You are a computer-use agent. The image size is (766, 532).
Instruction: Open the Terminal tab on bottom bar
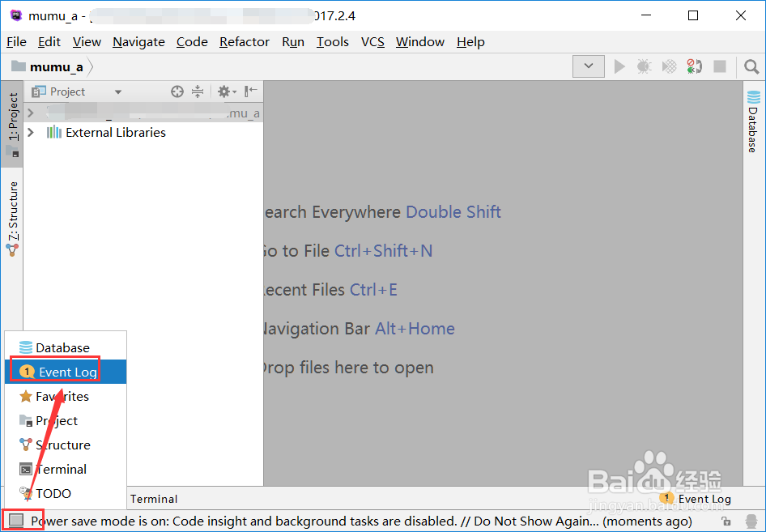click(x=154, y=499)
